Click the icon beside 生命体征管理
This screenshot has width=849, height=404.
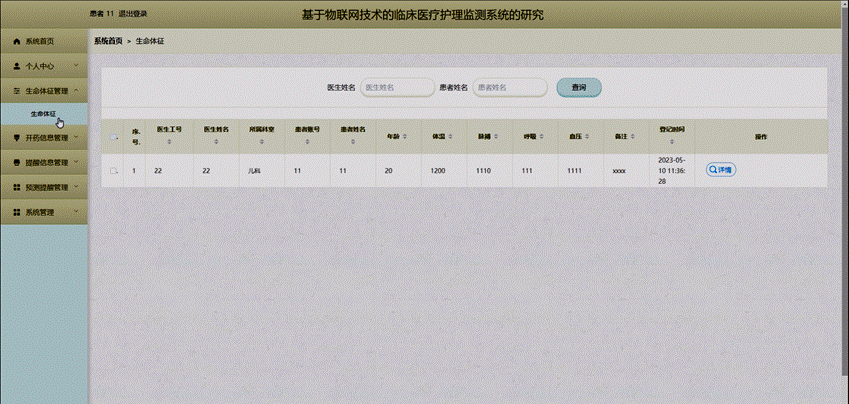point(16,90)
